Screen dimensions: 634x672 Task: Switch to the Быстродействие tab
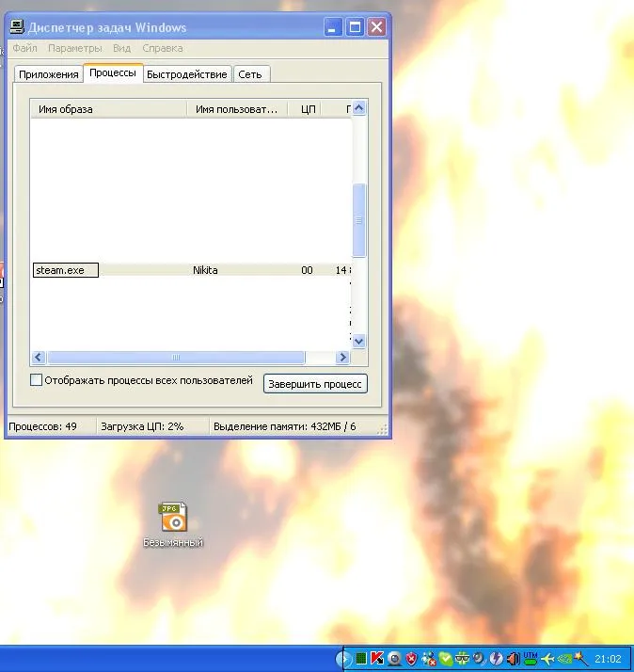tap(186, 74)
